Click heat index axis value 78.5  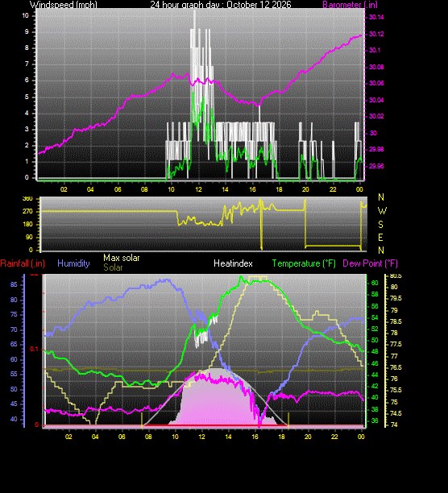pyautogui.click(x=396, y=321)
